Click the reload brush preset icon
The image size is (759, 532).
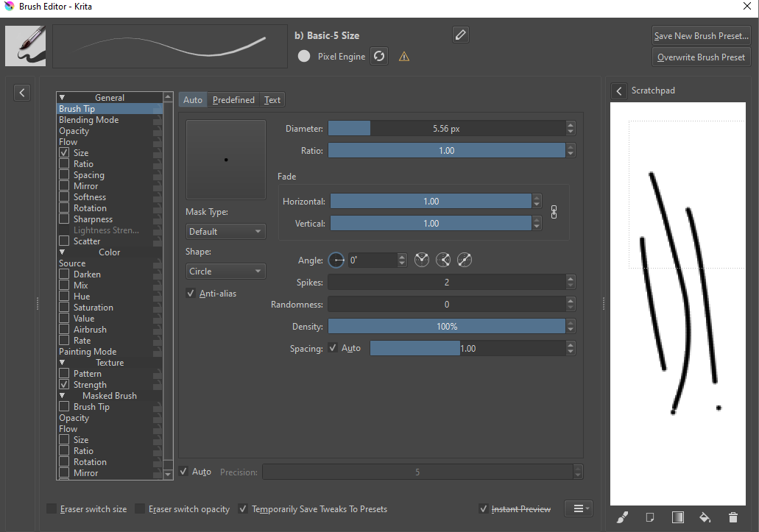[378, 56]
